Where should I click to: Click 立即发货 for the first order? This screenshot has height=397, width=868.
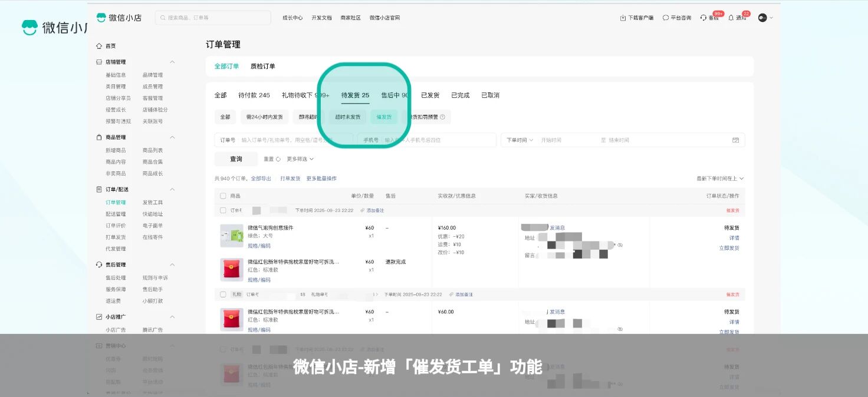729,248
